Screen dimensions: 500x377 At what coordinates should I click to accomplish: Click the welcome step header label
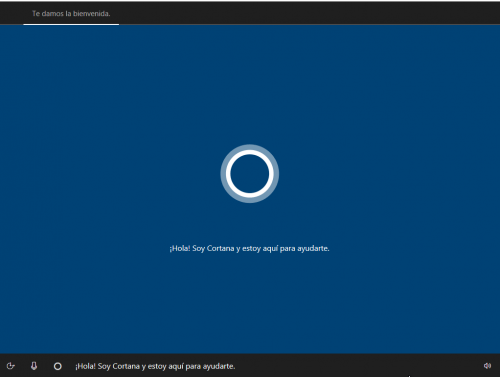(71, 14)
